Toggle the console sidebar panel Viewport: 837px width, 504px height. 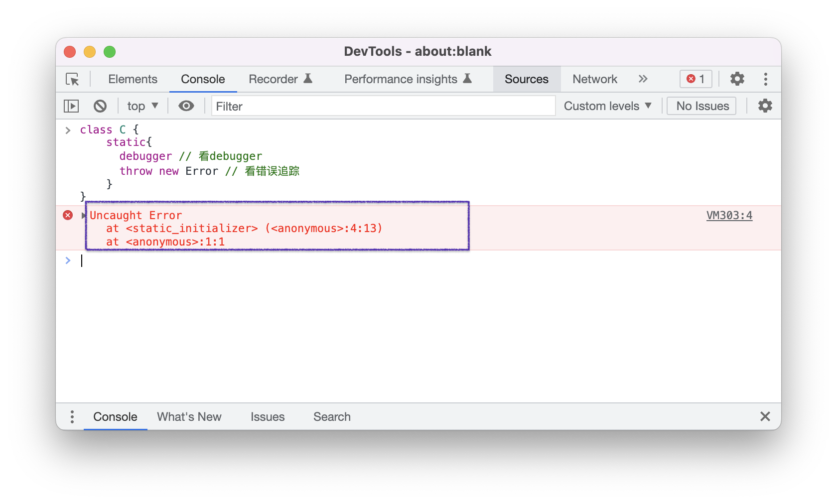[x=71, y=106]
